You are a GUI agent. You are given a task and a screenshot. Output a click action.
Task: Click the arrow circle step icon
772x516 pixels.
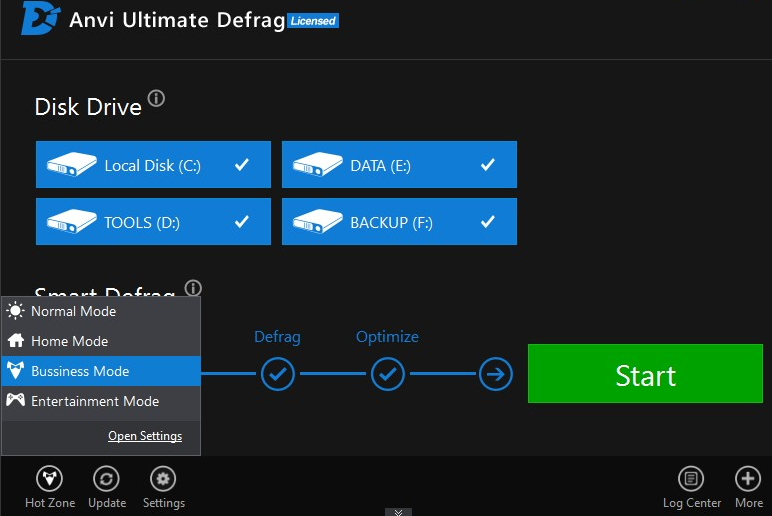(x=496, y=375)
